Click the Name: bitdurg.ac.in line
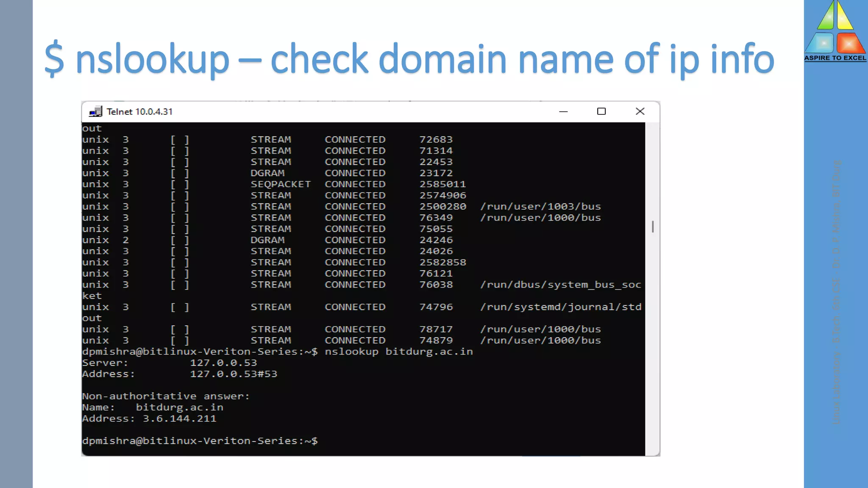Screen dimensions: 868x488 click(x=153, y=408)
